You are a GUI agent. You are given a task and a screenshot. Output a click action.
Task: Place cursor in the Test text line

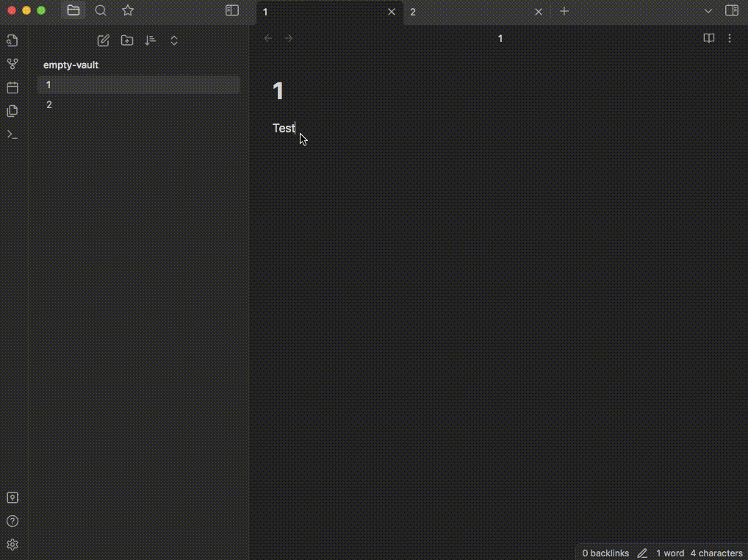[284, 129]
